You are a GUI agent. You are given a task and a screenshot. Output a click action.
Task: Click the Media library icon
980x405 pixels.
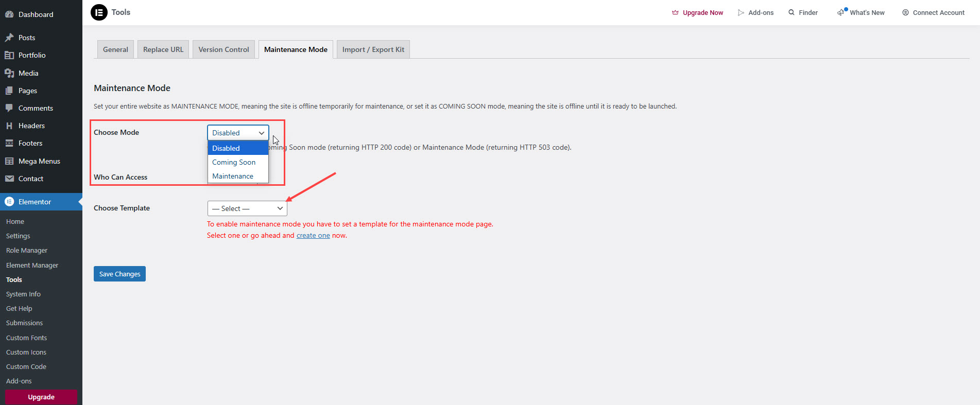[9, 73]
